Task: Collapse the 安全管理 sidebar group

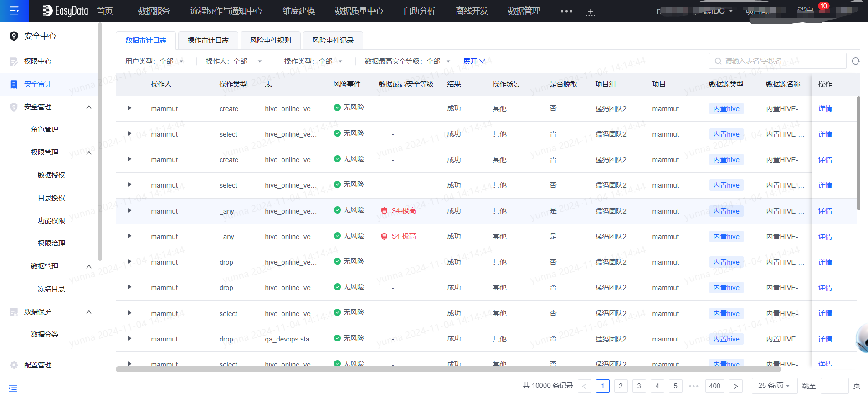Action: tap(89, 107)
